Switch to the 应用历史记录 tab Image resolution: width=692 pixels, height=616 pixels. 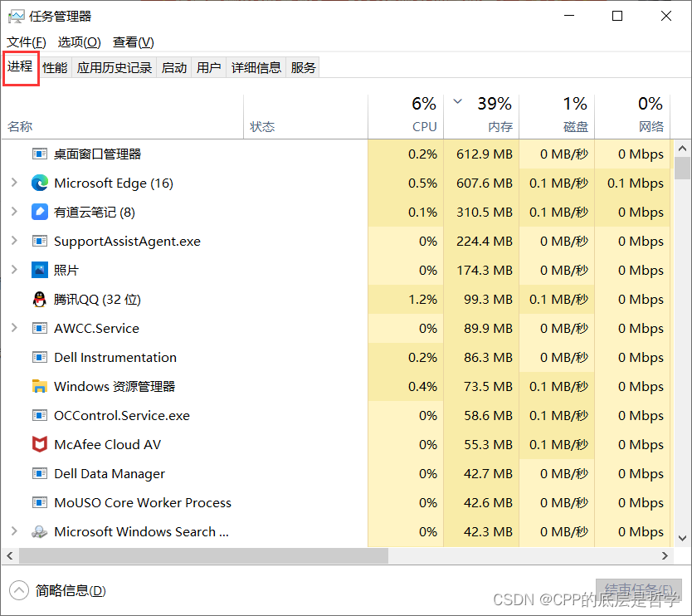(115, 67)
